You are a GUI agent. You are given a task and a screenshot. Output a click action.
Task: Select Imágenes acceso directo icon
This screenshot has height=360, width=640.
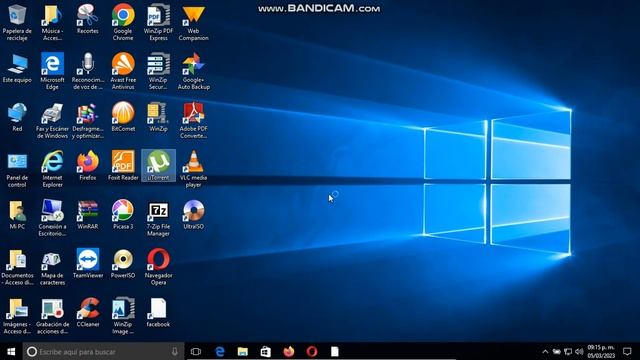tap(17, 316)
